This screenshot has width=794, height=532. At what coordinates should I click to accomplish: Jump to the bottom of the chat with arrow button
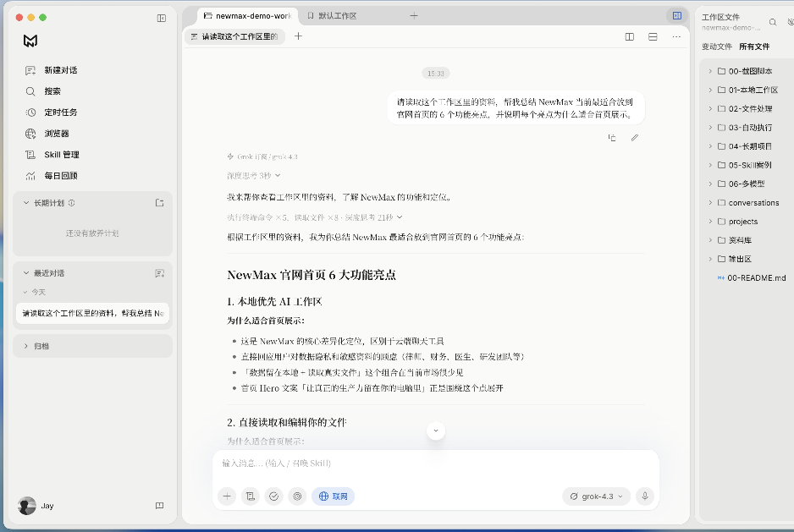point(435,431)
